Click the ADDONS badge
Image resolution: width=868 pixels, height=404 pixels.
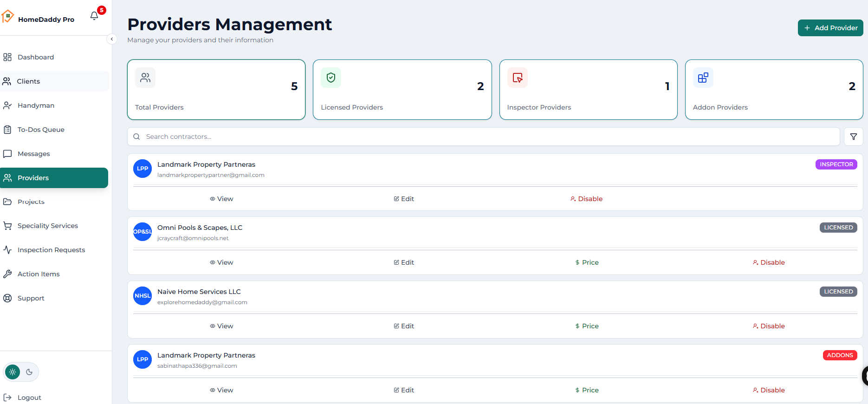(x=840, y=355)
